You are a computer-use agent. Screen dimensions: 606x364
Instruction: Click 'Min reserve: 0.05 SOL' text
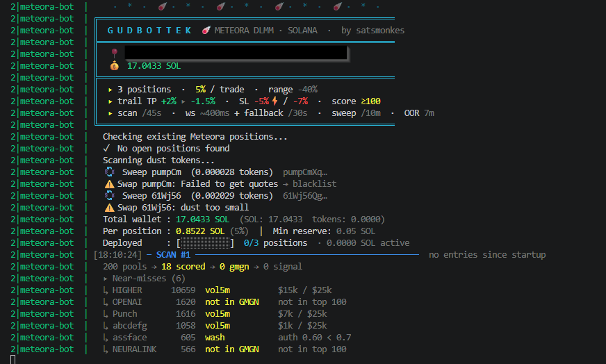[324, 231]
